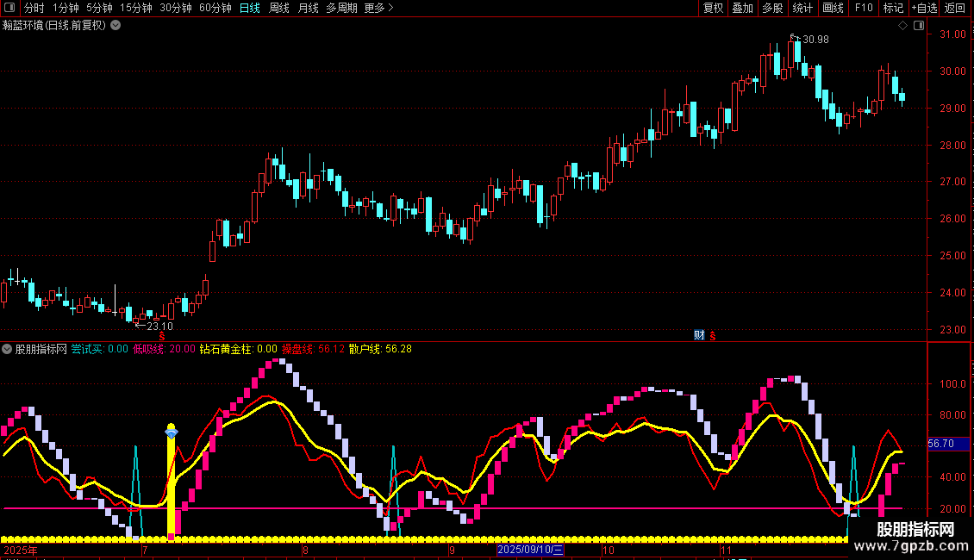Add stock with +自选 button
The image size is (974, 560).
(924, 8)
